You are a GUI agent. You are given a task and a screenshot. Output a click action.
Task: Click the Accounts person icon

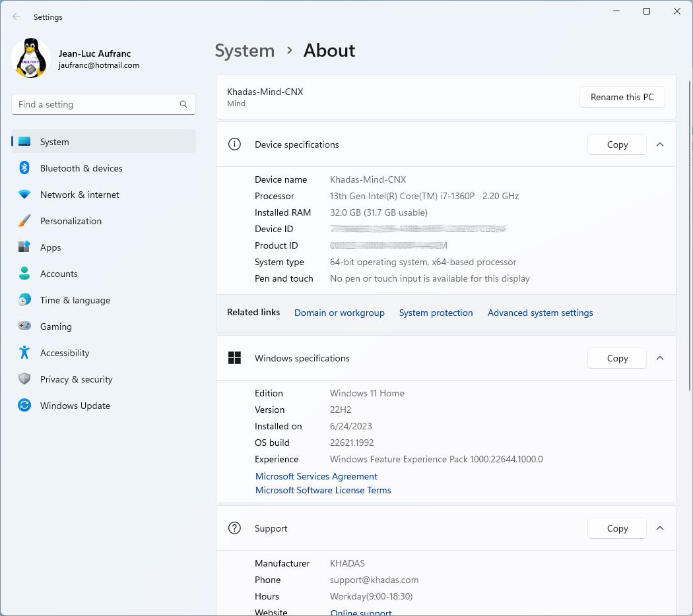click(x=24, y=273)
